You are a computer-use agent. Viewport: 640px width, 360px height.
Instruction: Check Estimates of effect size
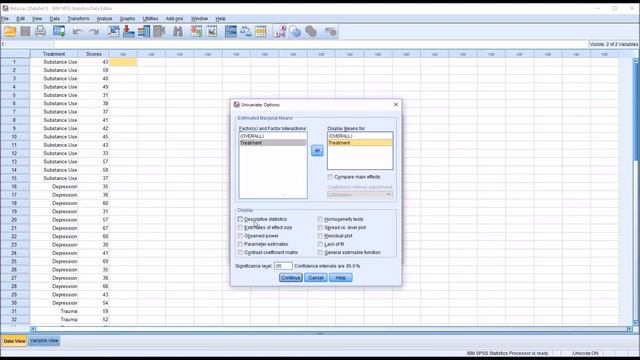click(240, 227)
